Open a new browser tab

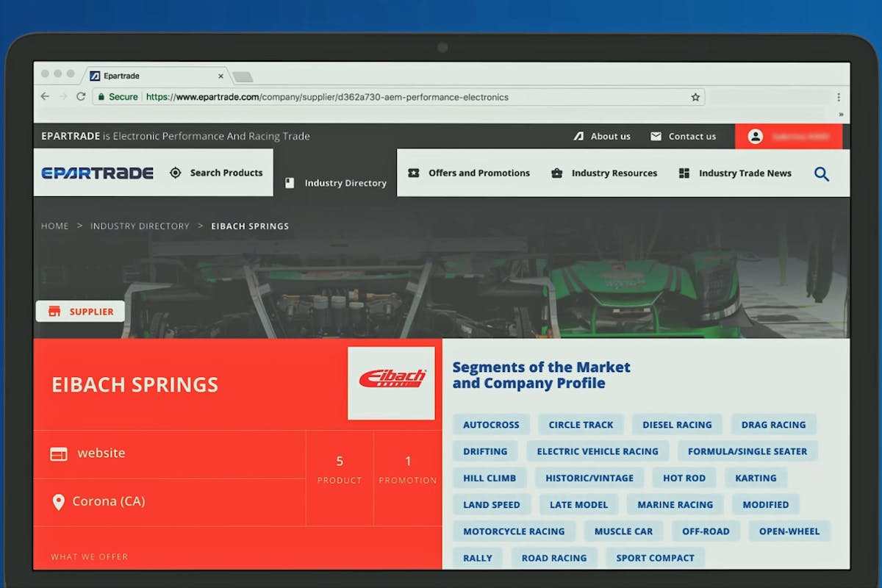(x=243, y=76)
